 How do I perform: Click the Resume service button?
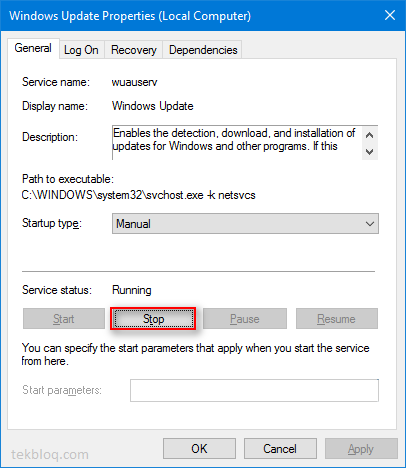point(337,319)
